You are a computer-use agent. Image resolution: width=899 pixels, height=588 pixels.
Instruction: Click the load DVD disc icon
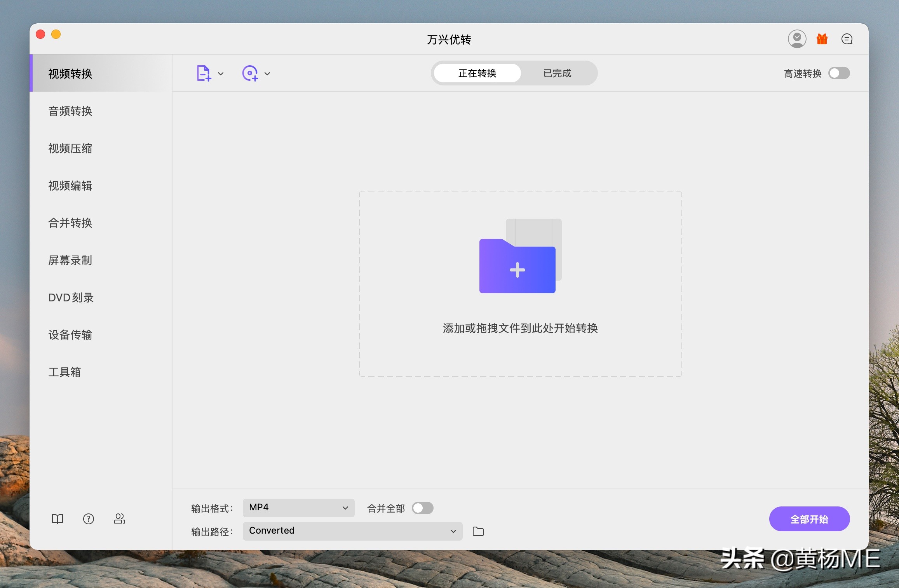[251, 73]
